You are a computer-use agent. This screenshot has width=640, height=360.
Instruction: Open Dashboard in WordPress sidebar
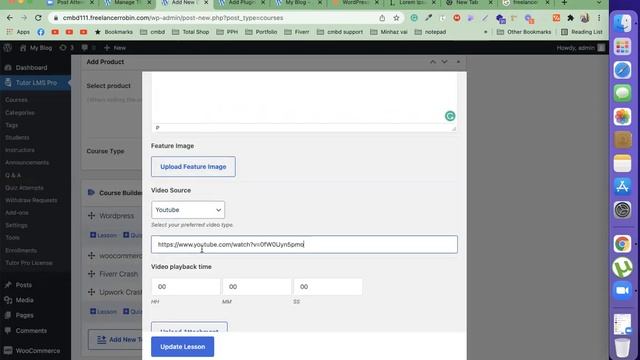tap(31, 68)
